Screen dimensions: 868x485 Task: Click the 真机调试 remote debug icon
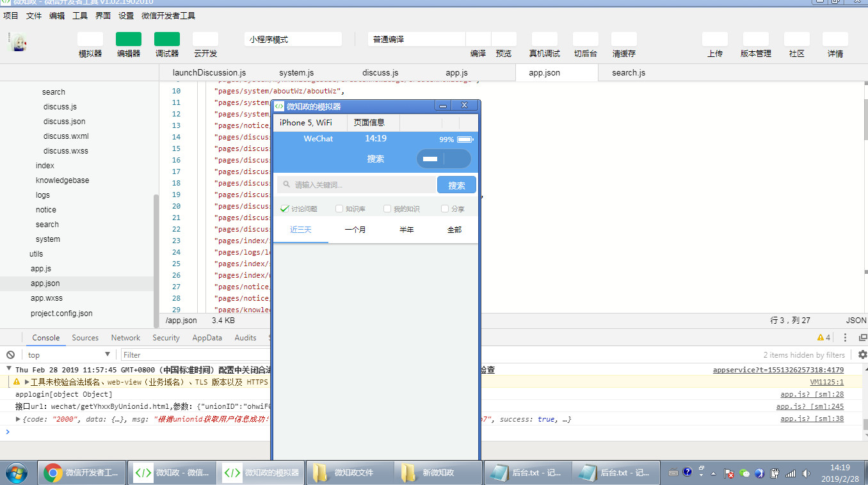544,40
